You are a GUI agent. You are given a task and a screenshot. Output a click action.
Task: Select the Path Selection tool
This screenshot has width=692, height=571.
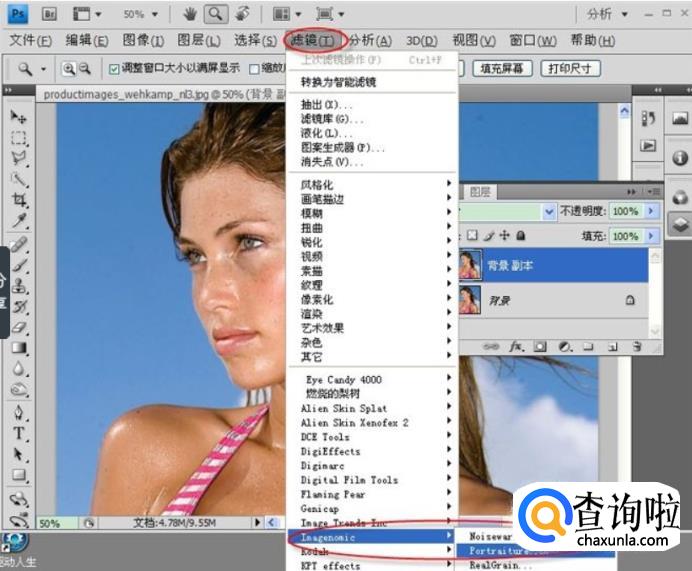point(19,455)
